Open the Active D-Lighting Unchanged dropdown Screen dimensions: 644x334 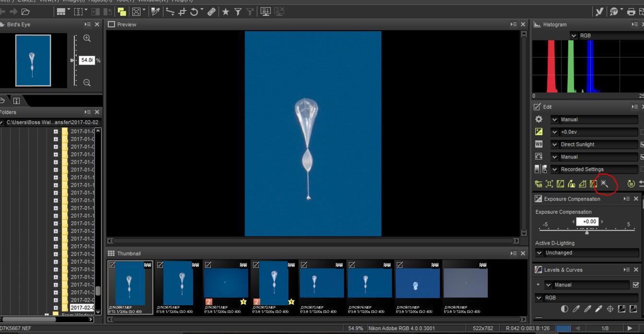539,253
